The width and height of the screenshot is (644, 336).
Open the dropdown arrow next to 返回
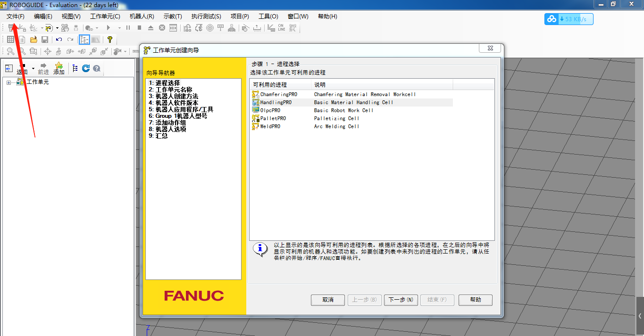[33, 69]
